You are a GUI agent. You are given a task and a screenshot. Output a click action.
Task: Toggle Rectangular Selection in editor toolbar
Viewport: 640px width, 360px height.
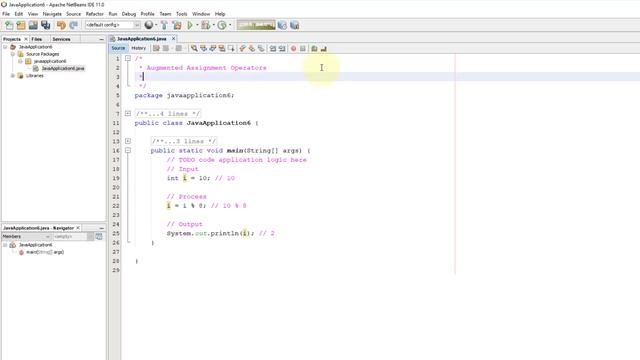(x=231, y=49)
